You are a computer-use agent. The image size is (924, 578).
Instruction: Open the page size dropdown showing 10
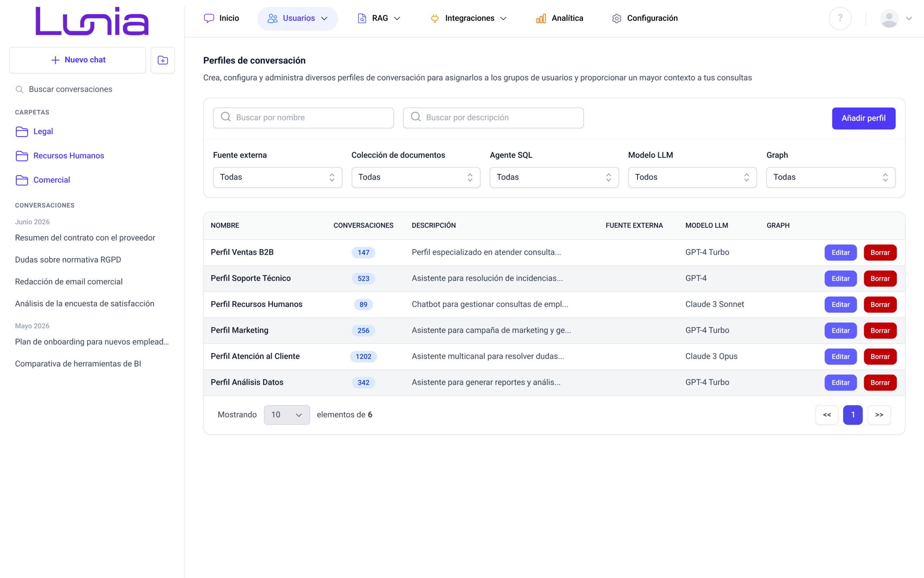[287, 415]
